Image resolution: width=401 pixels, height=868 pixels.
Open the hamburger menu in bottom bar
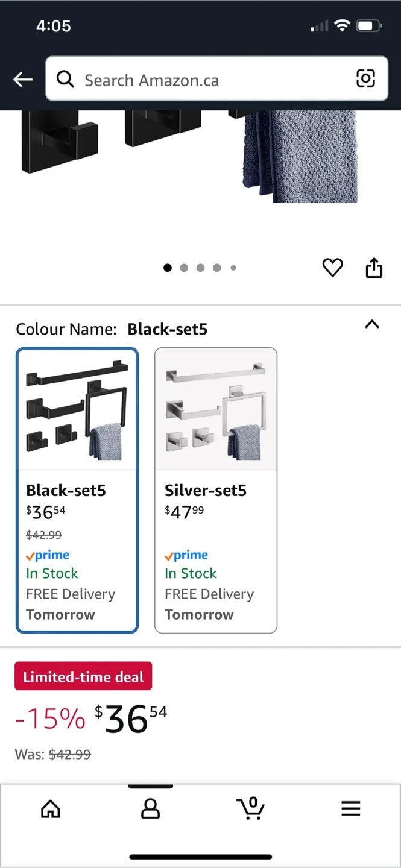click(350, 809)
